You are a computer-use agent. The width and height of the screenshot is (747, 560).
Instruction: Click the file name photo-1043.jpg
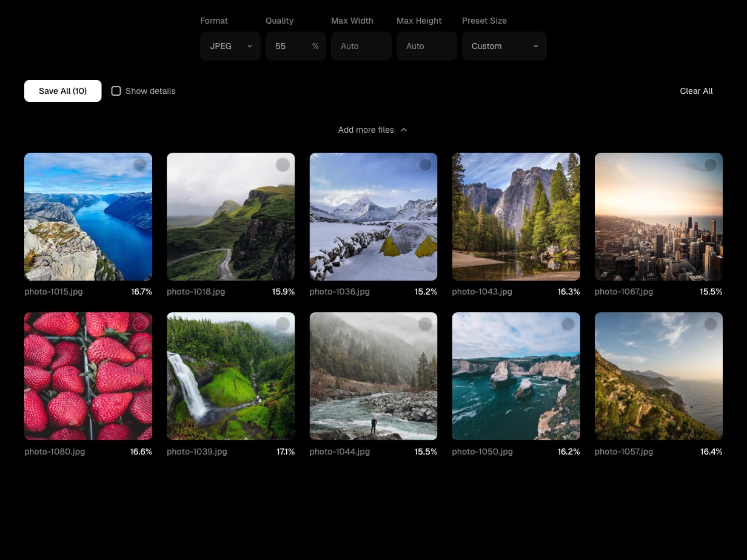click(x=482, y=292)
